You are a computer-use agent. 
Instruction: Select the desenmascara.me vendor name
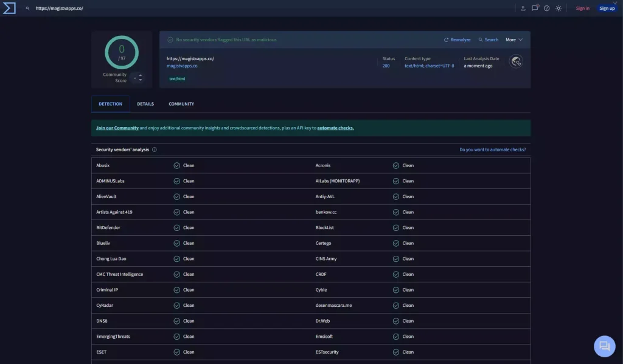tap(334, 305)
